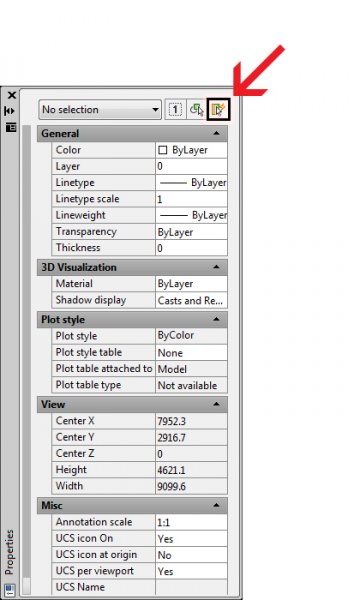Open the No selection dropdown

[100, 110]
